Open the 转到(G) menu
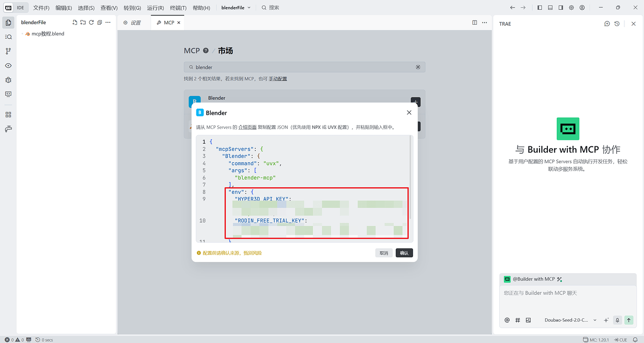 132,8
